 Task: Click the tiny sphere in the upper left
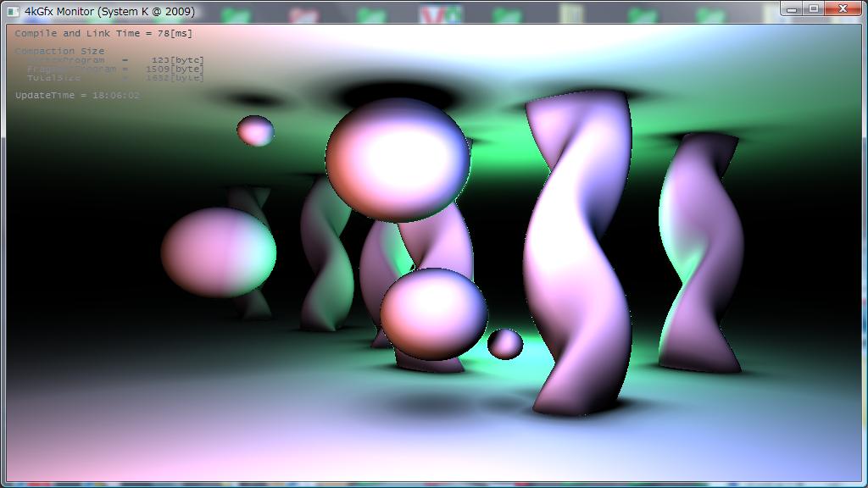(255, 130)
